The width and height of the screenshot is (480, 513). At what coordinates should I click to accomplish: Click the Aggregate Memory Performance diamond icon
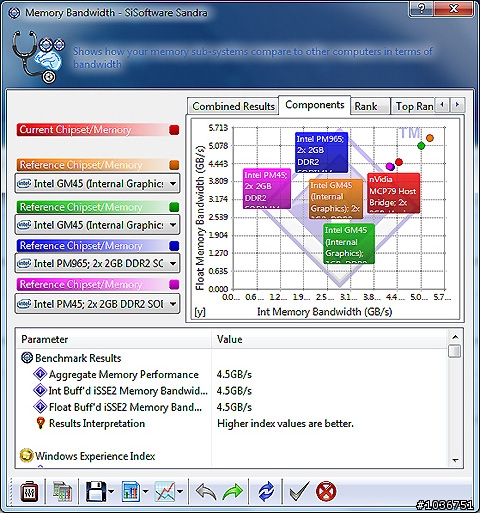(40, 374)
